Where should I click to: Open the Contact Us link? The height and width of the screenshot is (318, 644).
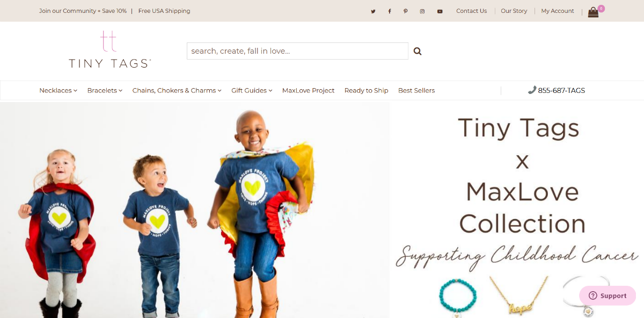coord(471,11)
